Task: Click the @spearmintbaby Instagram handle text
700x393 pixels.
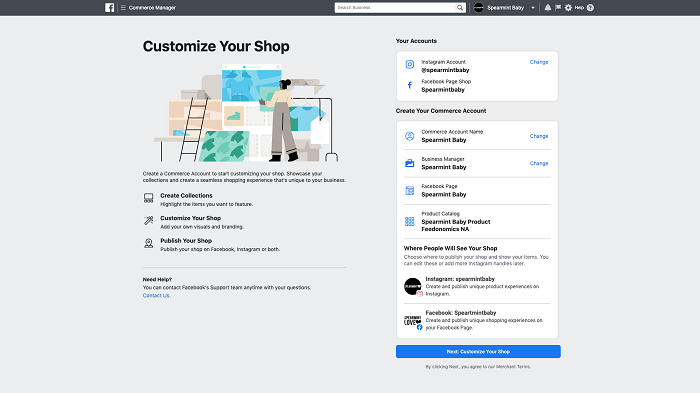Action: pyautogui.click(x=445, y=70)
